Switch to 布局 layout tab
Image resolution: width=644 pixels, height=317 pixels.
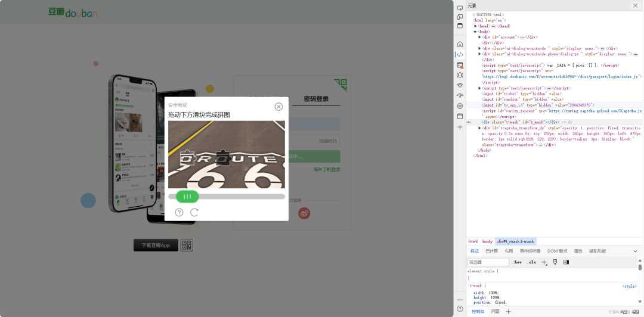(x=509, y=251)
